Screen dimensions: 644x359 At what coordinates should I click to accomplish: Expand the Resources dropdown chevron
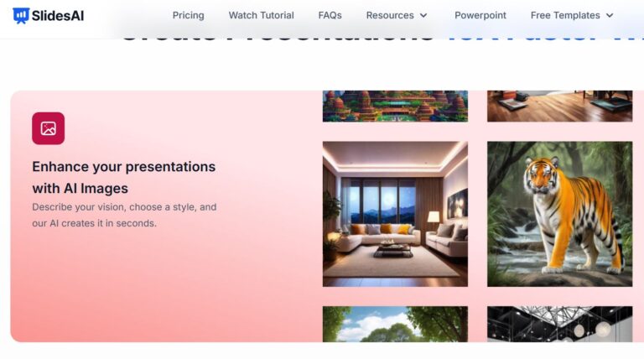[x=423, y=16]
